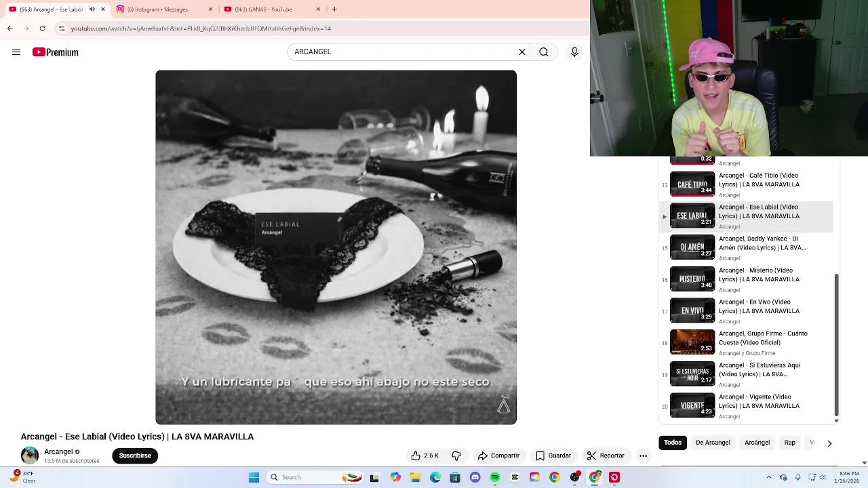Like the video with thumbs up 2.6 K
868x488 pixels.
425,455
